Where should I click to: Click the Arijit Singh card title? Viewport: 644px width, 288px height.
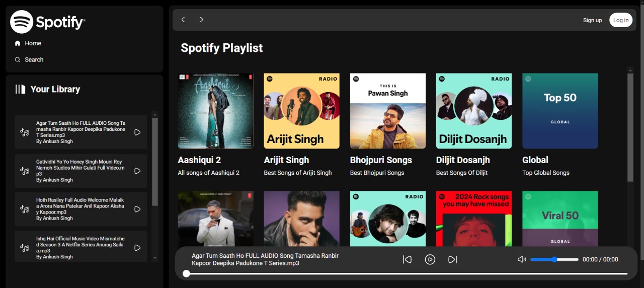point(286,160)
